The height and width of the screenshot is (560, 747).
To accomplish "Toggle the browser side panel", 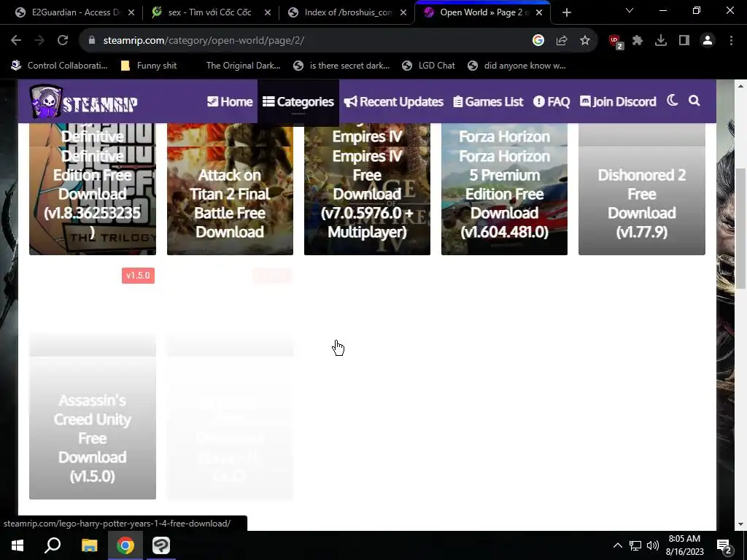I will (x=684, y=41).
